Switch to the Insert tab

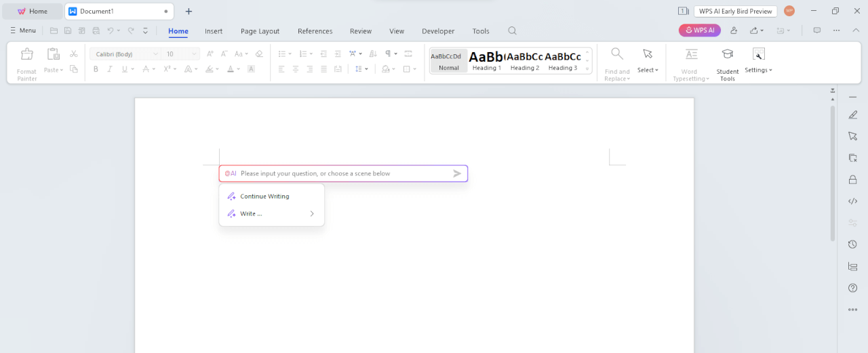214,31
